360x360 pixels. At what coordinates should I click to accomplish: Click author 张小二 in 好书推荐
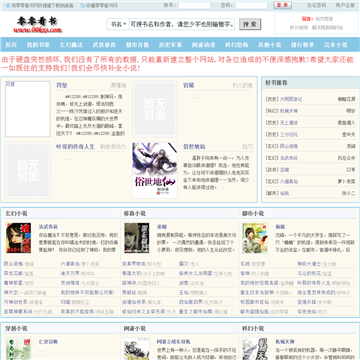pos(348,193)
